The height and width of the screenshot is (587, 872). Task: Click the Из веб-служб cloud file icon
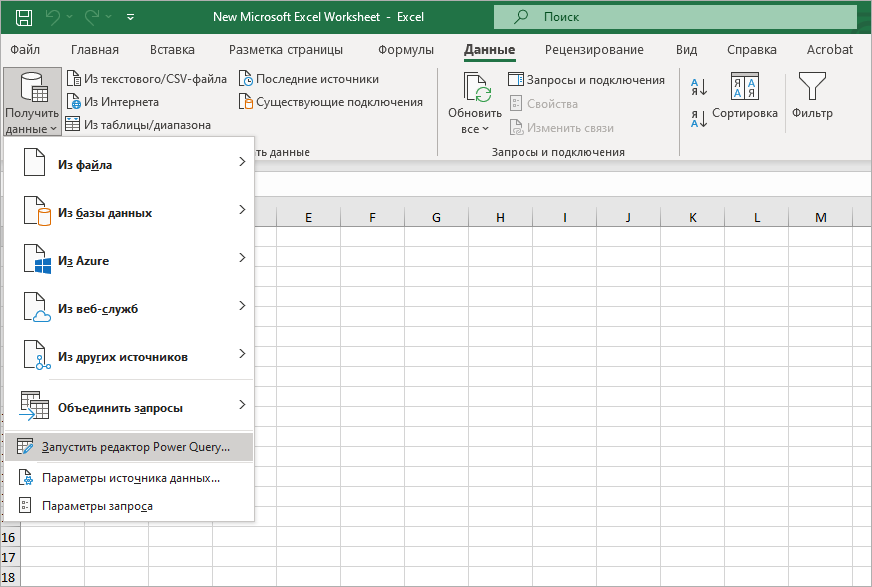pyautogui.click(x=37, y=307)
